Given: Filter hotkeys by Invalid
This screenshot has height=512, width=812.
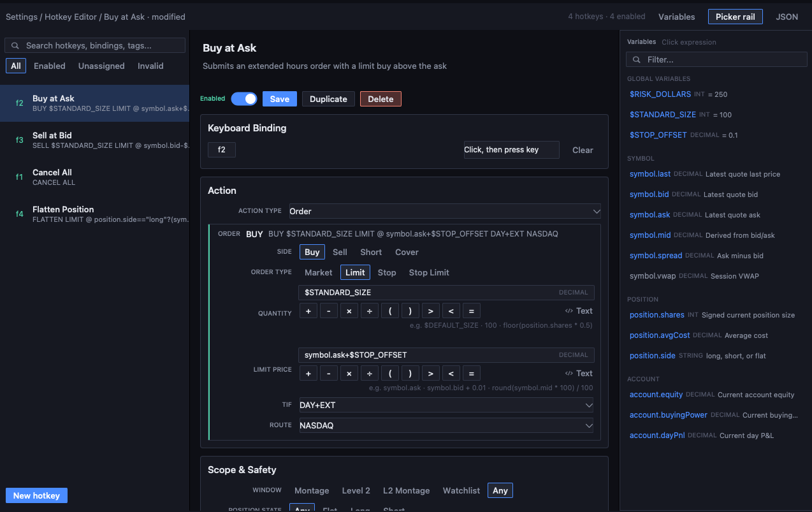Looking at the screenshot, I should pyautogui.click(x=150, y=66).
